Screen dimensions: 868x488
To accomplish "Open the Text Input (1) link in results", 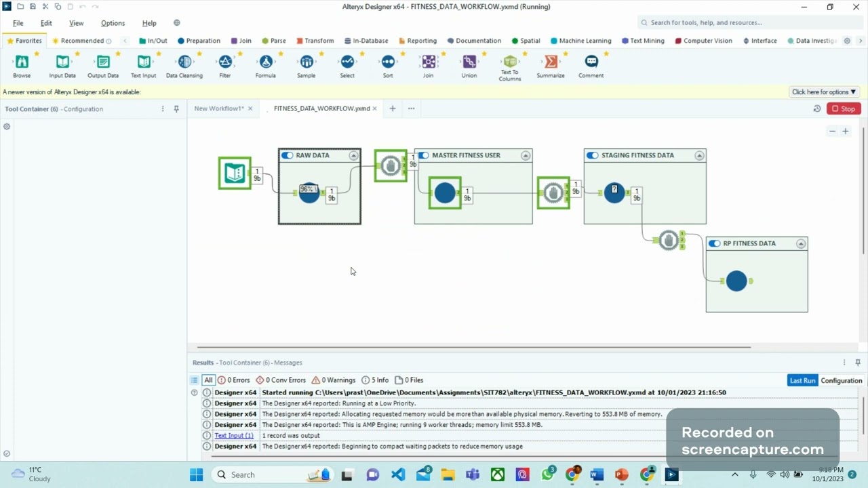I will pos(234,436).
